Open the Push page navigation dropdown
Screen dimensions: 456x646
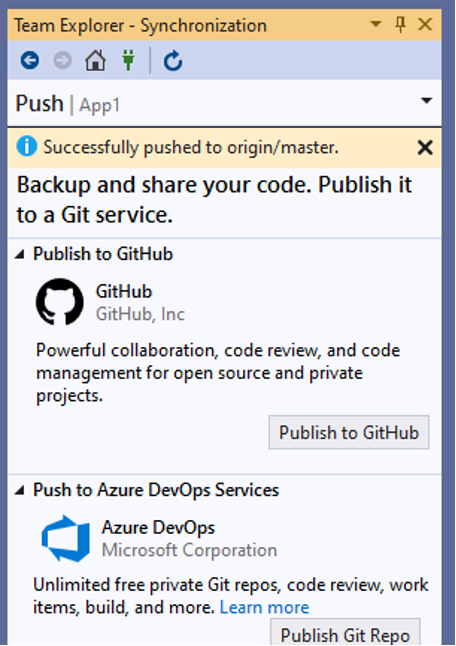(x=427, y=100)
